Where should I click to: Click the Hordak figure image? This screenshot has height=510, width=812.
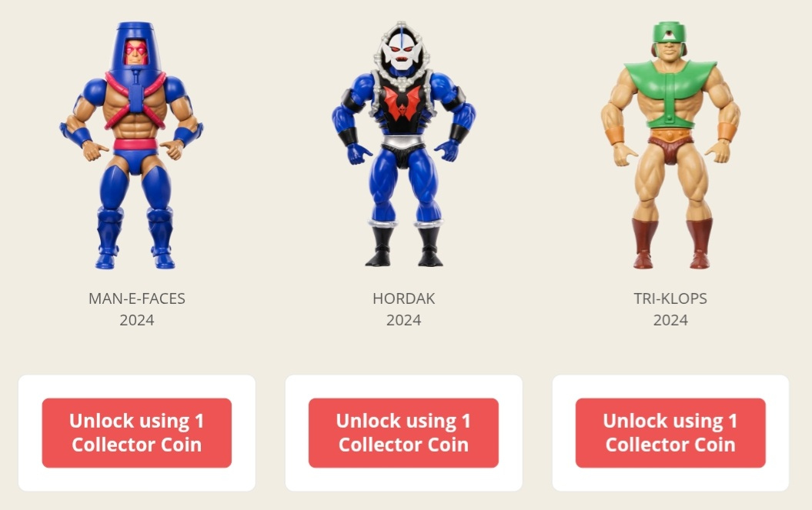pos(403,145)
